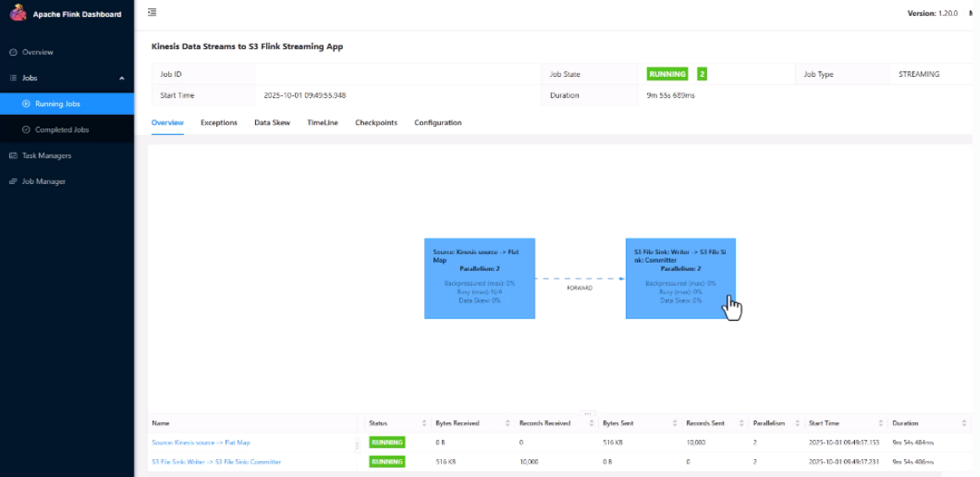Image resolution: width=980 pixels, height=477 pixels.
Task: Switch to the TimeLine tab
Action: (323, 123)
